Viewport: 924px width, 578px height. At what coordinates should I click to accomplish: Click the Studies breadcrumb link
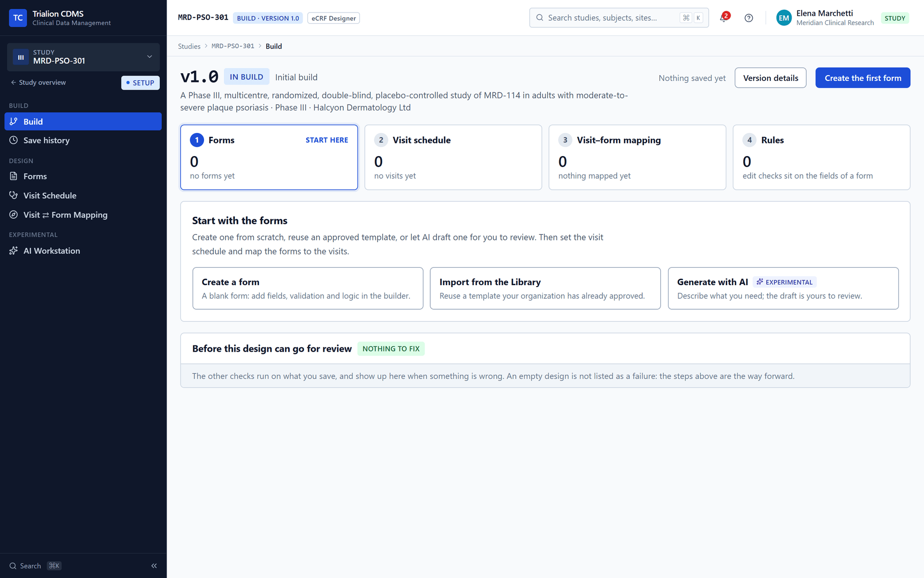tap(189, 46)
